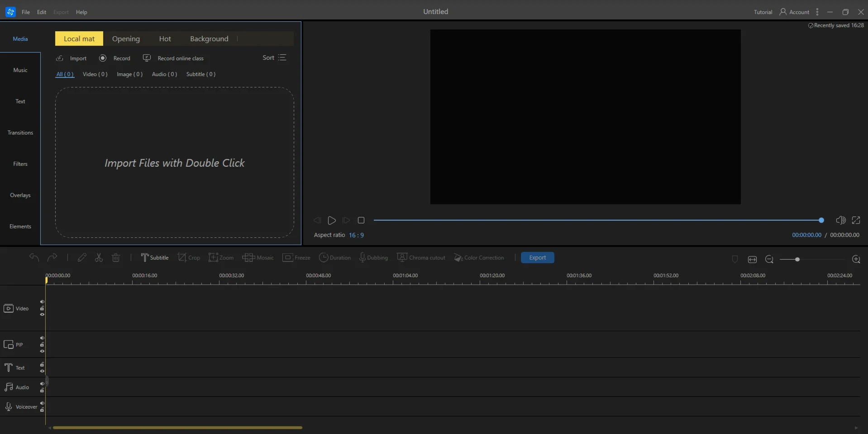Open the fullscreen preview icon
Viewport: 868px width, 434px height.
(x=856, y=220)
